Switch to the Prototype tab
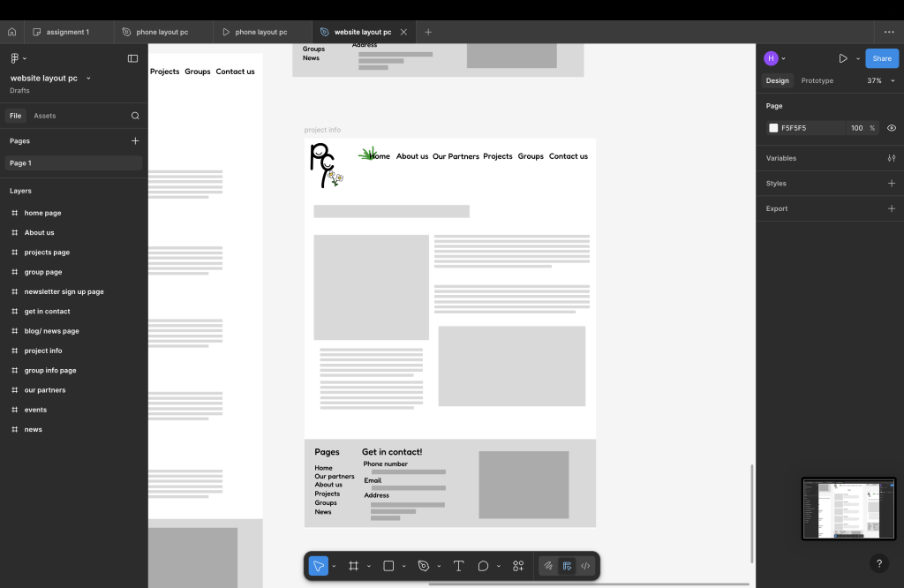Screen dimensions: 904x588 pyautogui.click(x=817, y=80)
